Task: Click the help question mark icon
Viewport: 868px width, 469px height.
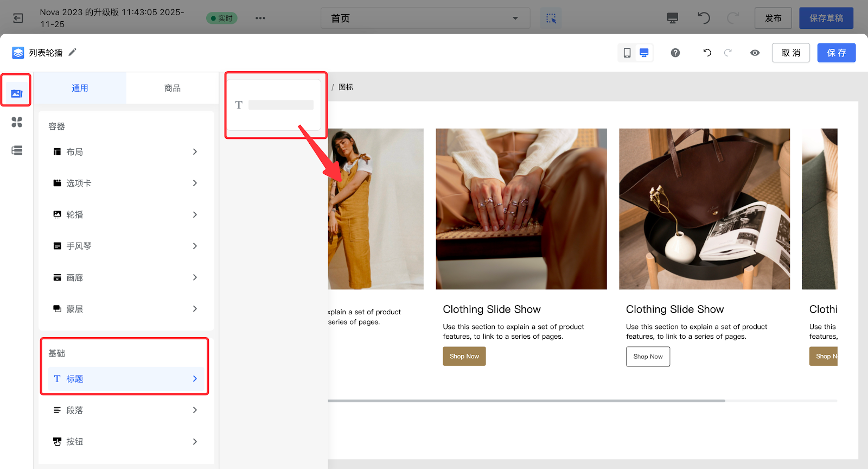Action: (x=675, y=53)
